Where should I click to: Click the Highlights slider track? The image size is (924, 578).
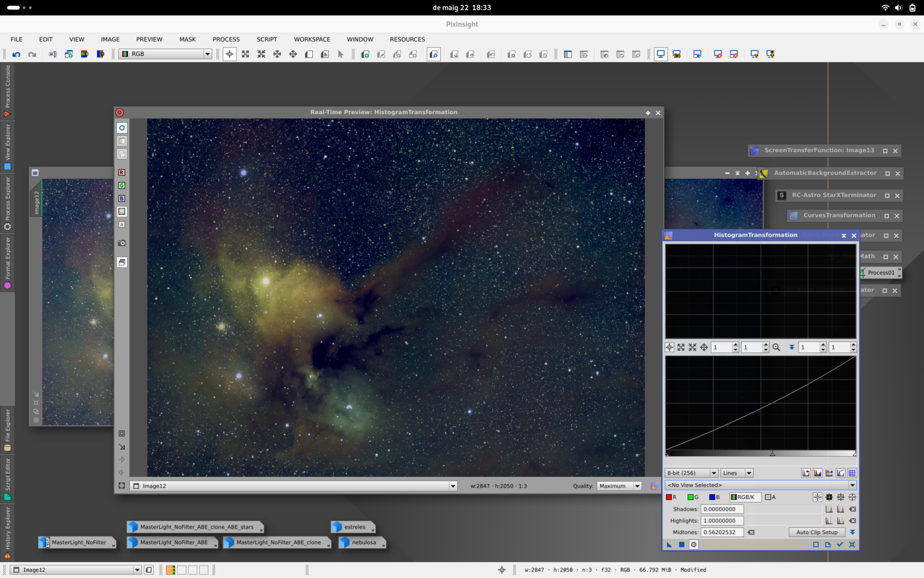tap(784, 521)
